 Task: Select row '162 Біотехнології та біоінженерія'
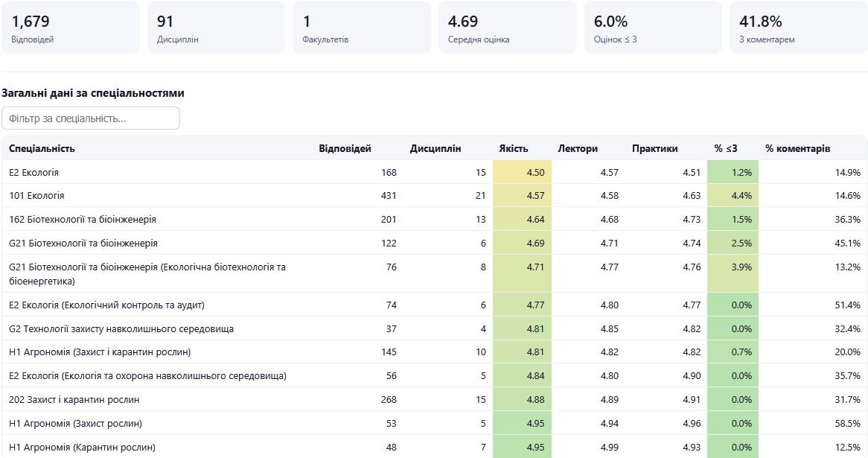point(434,219)
